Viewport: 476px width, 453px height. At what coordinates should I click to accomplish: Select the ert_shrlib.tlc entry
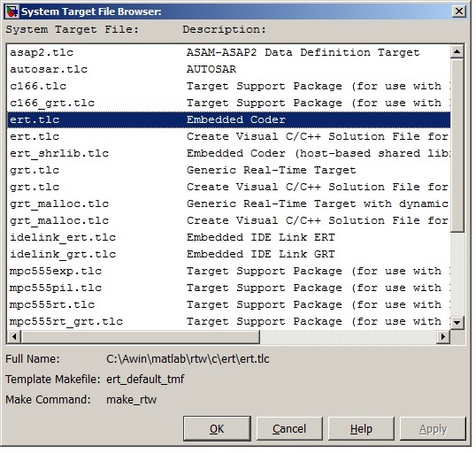pyautogui.click(x=228, y=153)
